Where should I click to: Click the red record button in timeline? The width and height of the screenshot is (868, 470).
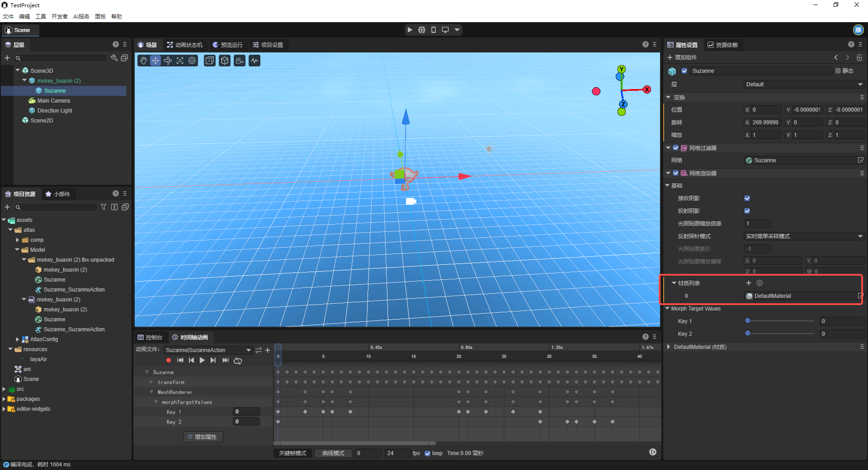pos(169,360)
